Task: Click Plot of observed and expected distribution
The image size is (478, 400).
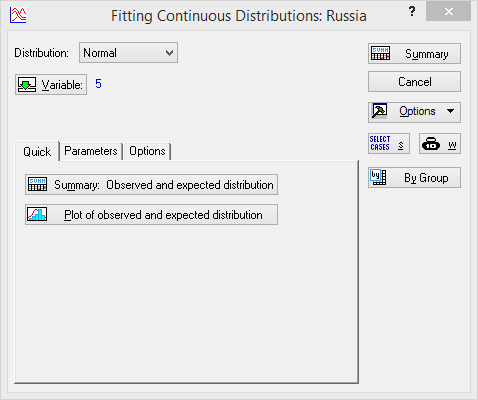Action: (x=151, y=215)
